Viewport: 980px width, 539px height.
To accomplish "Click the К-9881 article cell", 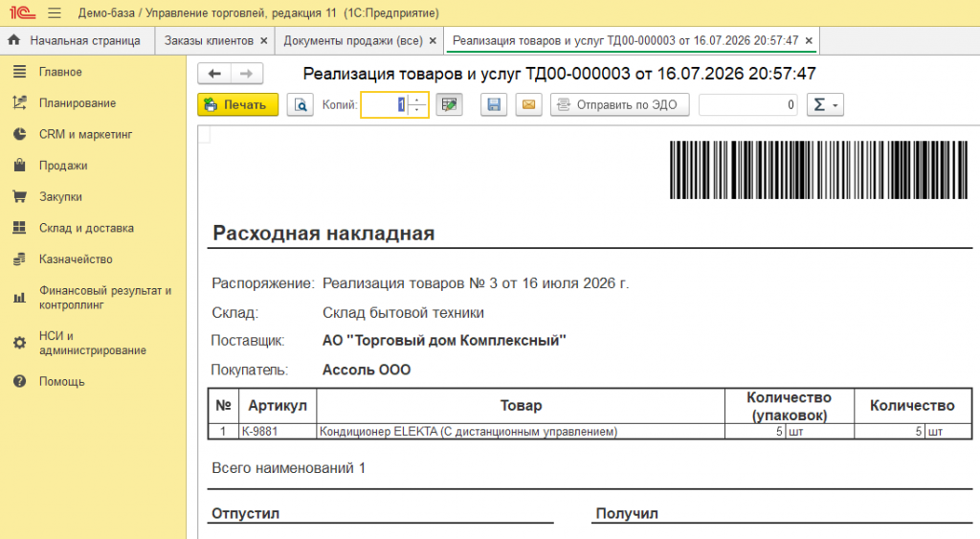I will [x=278, y=432].
